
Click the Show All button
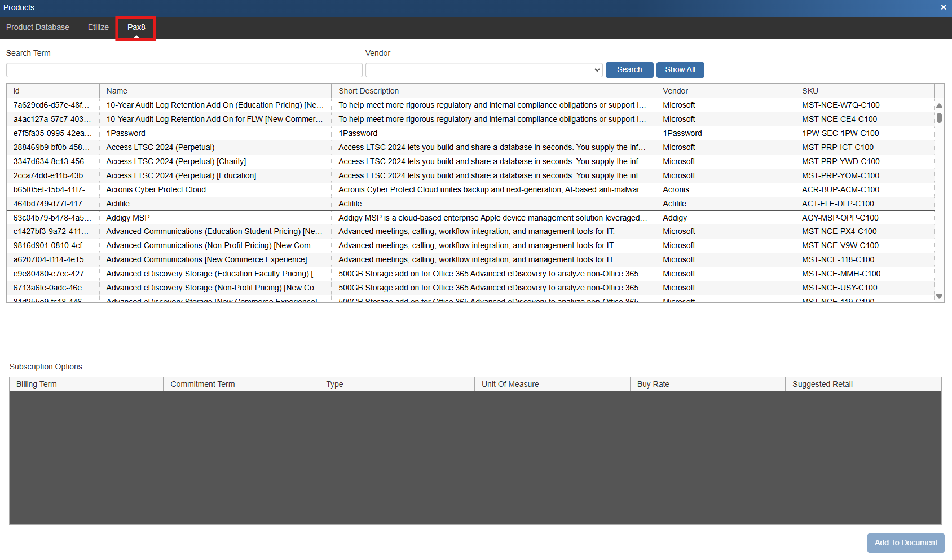tap(680, 70)
